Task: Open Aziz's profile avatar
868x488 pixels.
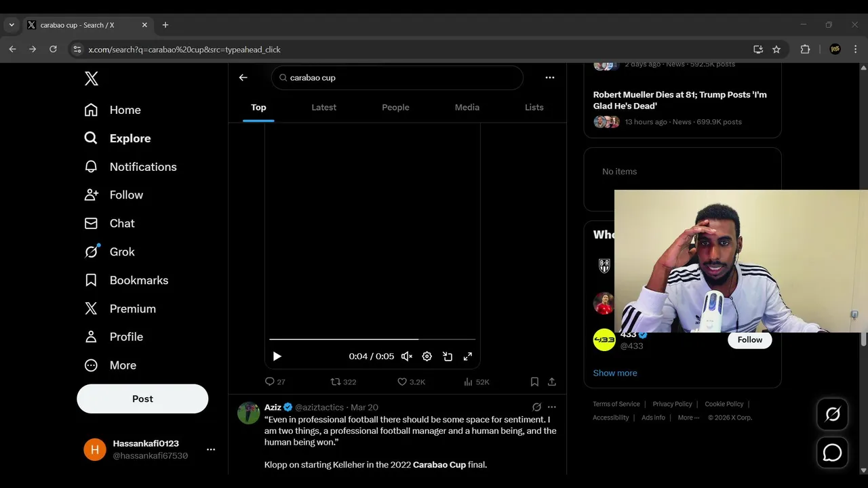Action: pyautogui.click(x=248, y=413)
